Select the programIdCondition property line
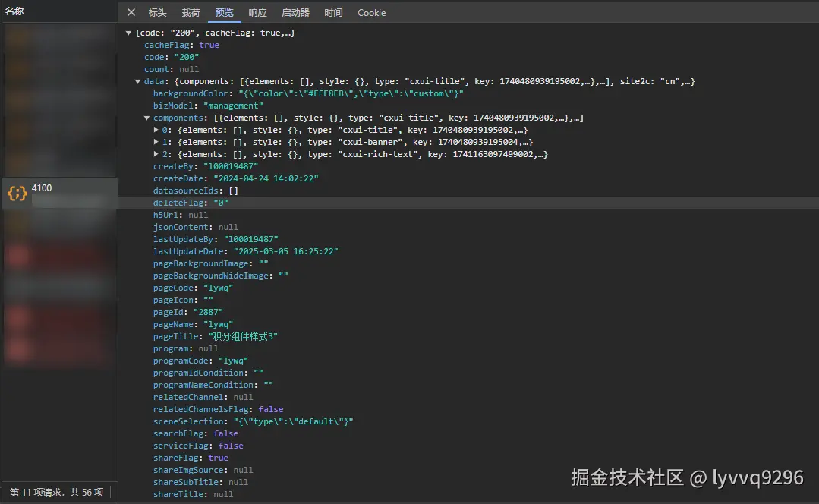This screenshot has height=504, width=819. [x=208, y=373]
